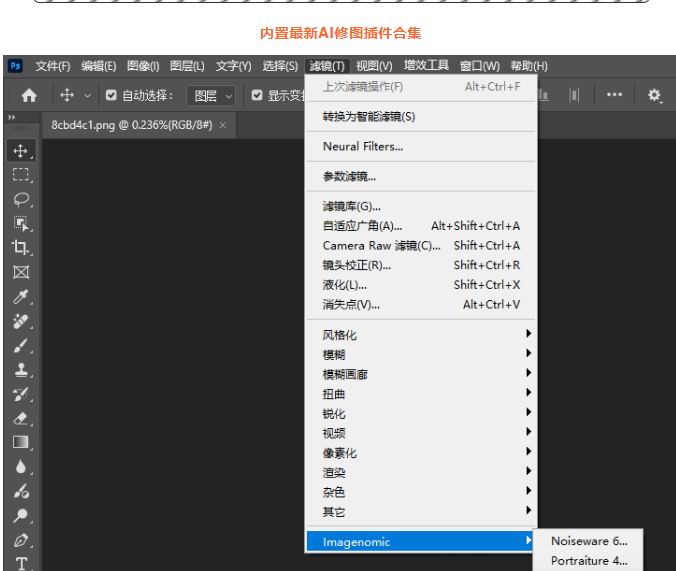Open the 增效工具 menu
This screenshot has width=676, height=571.
point(426,66)
